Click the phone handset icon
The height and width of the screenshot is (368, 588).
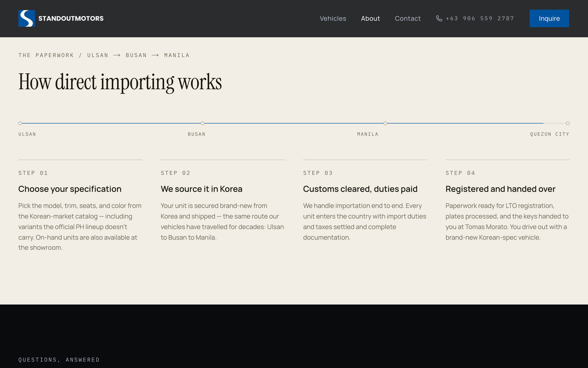[x=439, y=18]
